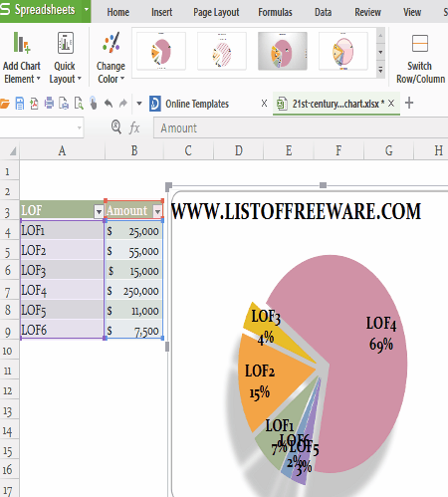
Task: Open a file with the folder icon
Action: pos(5,104)
